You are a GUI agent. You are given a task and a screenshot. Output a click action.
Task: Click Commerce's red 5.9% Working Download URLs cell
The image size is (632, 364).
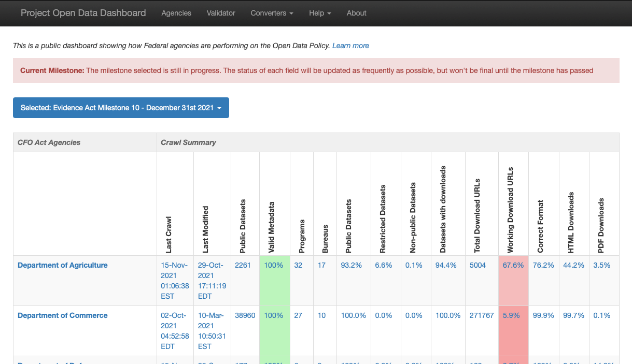tap(513, 315)
